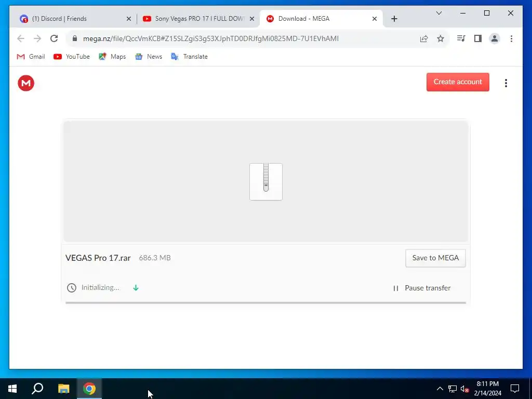View site information lock icon
This screenshot has width=532, height=399.
pos(75,38)
